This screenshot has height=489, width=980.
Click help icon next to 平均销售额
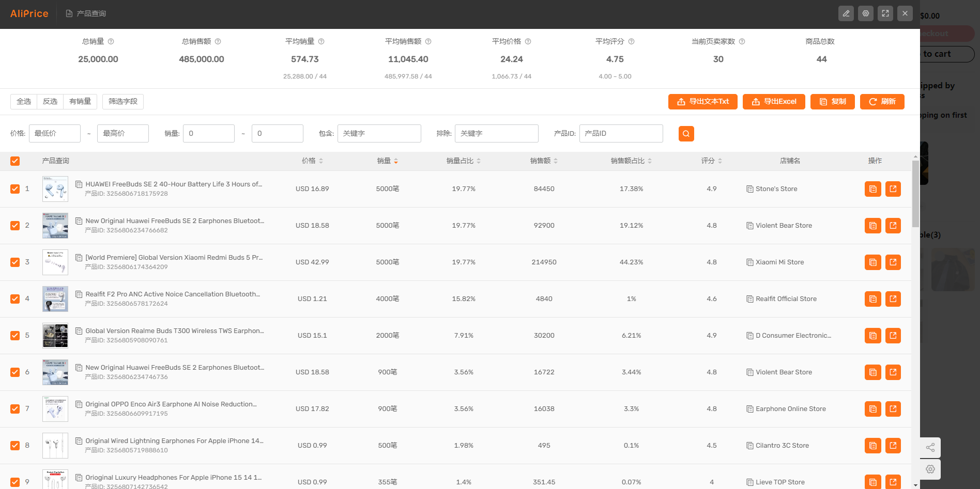(x=428, y=41)
